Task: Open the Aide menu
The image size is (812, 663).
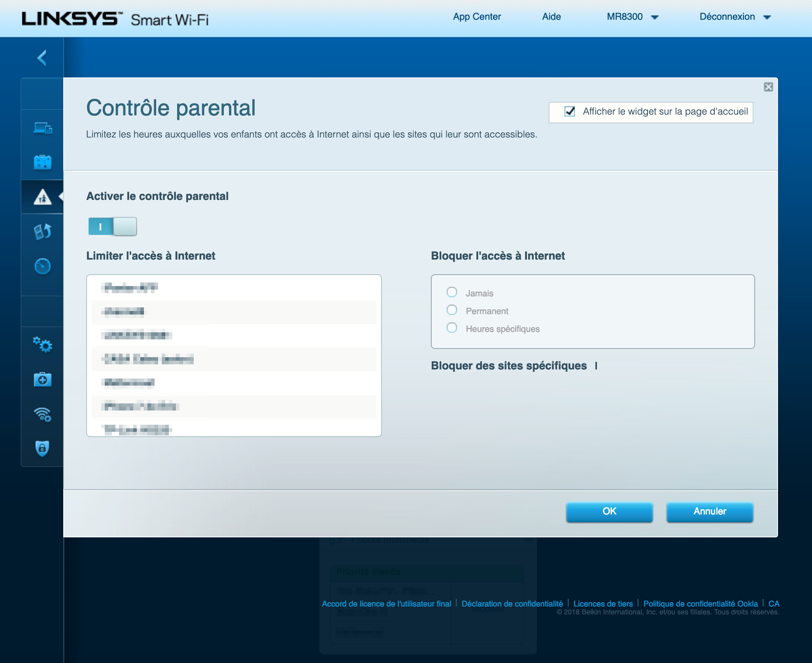Action: (x=551, y=17)
